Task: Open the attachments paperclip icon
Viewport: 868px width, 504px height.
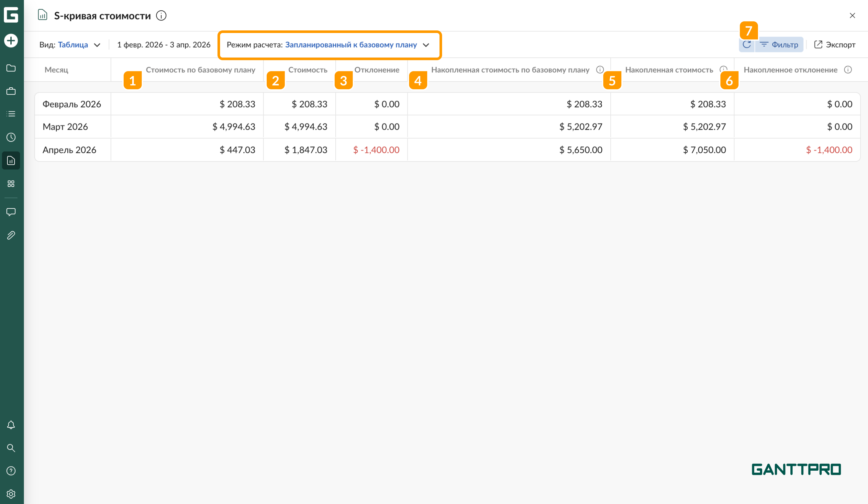Action: click(11, 235)
